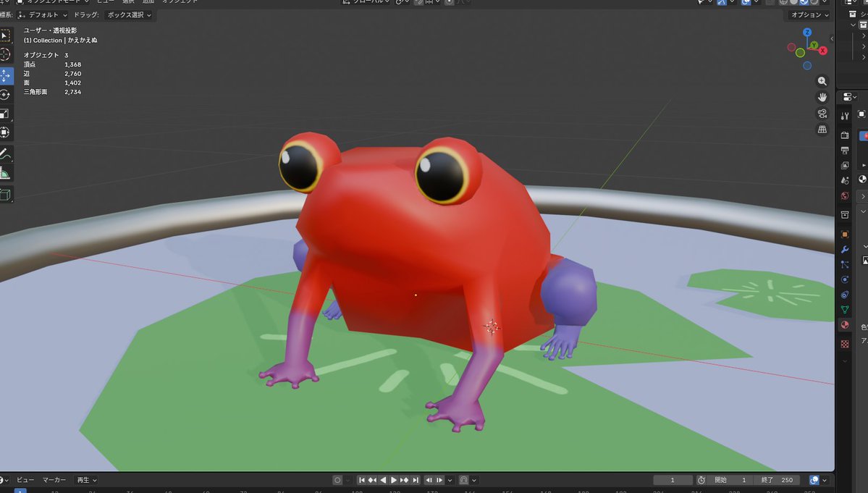Jump to next keyframe
The width and height of the screenshot is (868, 493).
click(x=404, y=480)
